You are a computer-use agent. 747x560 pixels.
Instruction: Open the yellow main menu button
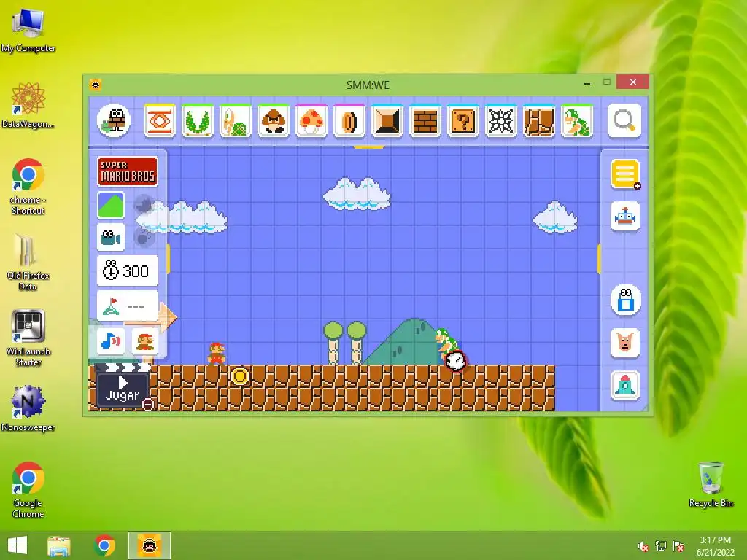624,174
